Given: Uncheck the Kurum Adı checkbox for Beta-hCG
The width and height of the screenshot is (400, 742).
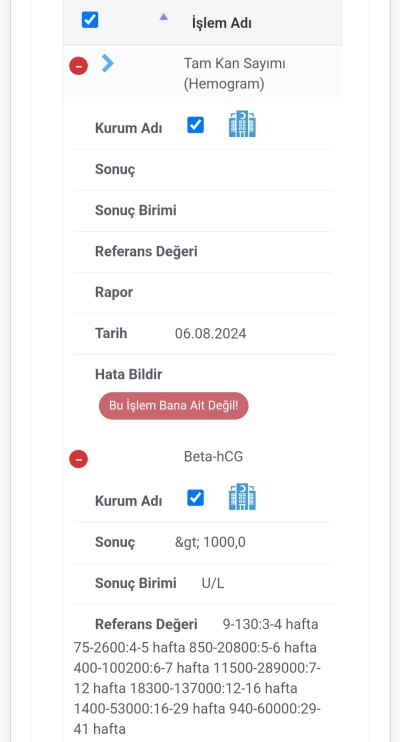Looking at the screenshot, I should point(196,498).
